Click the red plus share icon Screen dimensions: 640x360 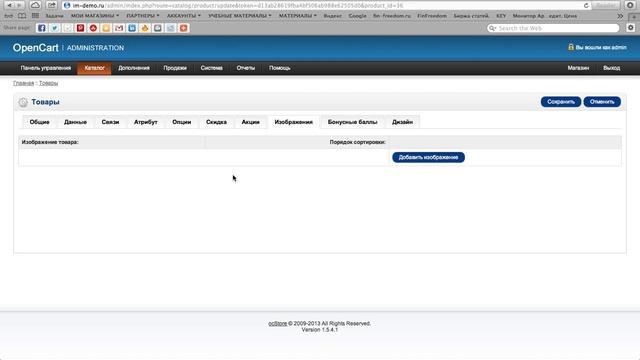184,28
